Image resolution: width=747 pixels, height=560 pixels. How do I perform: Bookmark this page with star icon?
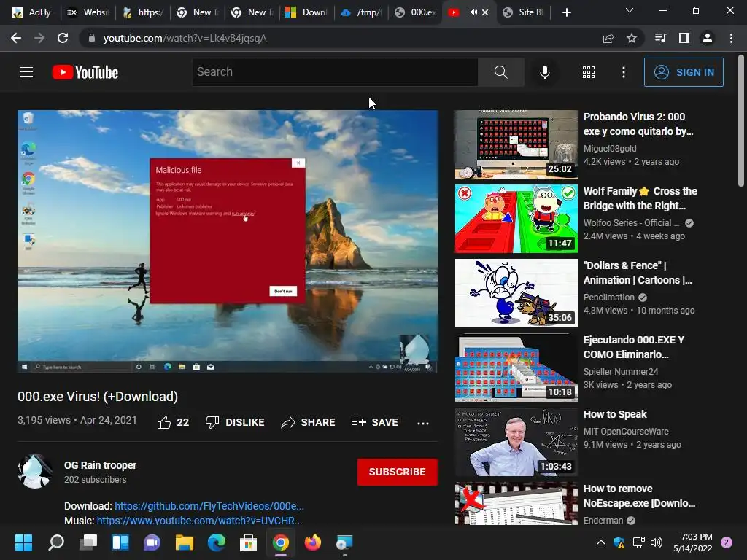631,38
